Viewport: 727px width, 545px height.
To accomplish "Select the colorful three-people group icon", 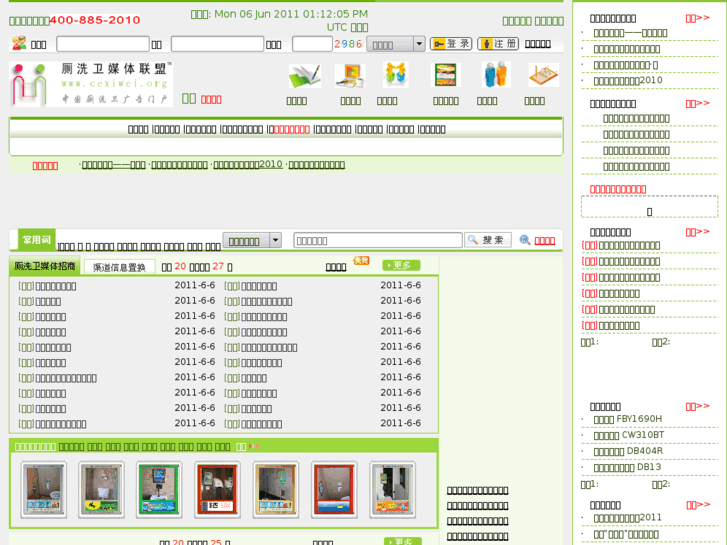I will [x=395, y=75].
